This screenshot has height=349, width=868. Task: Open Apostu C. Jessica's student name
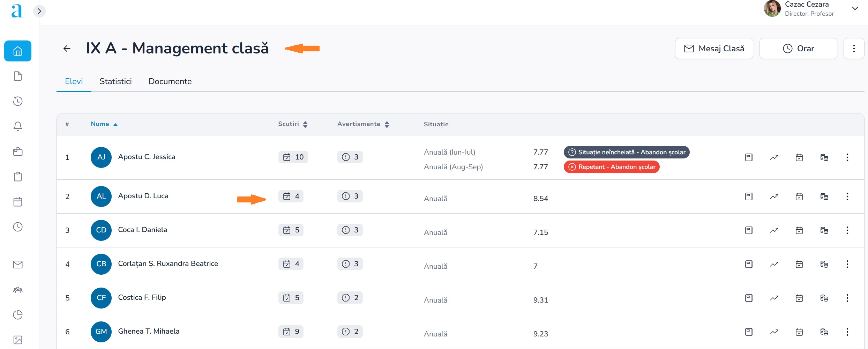[147, 157]
